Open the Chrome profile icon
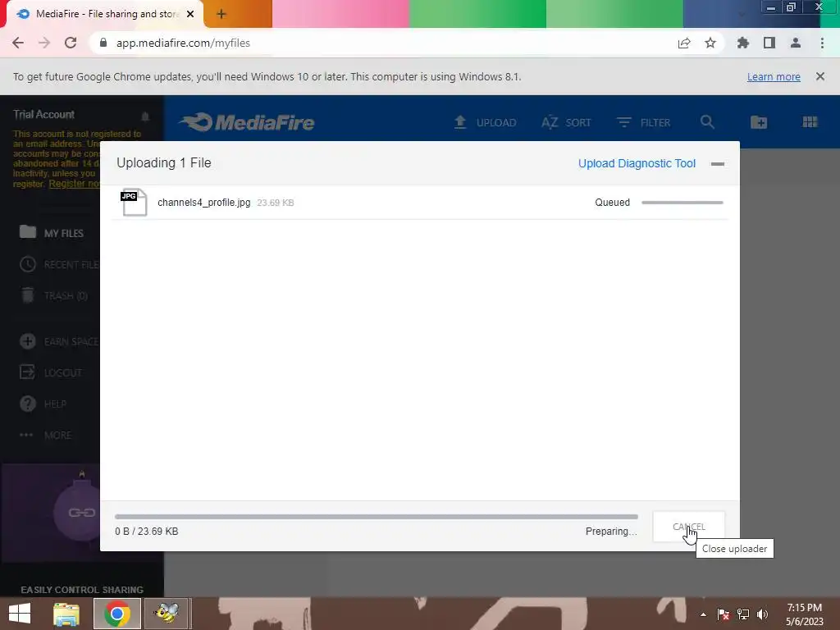 click(796, 43)
